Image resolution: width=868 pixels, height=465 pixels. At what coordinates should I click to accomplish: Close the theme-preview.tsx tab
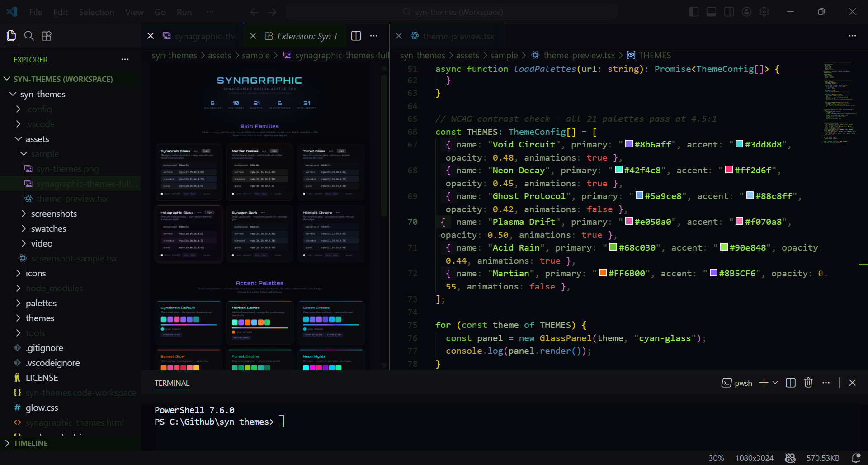click(399, 36)
